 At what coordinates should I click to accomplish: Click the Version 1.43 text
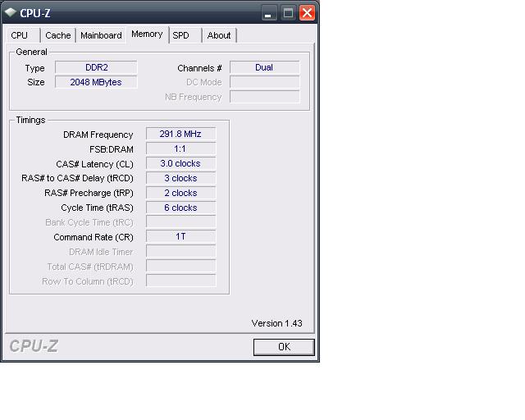[x=277, y=323]
